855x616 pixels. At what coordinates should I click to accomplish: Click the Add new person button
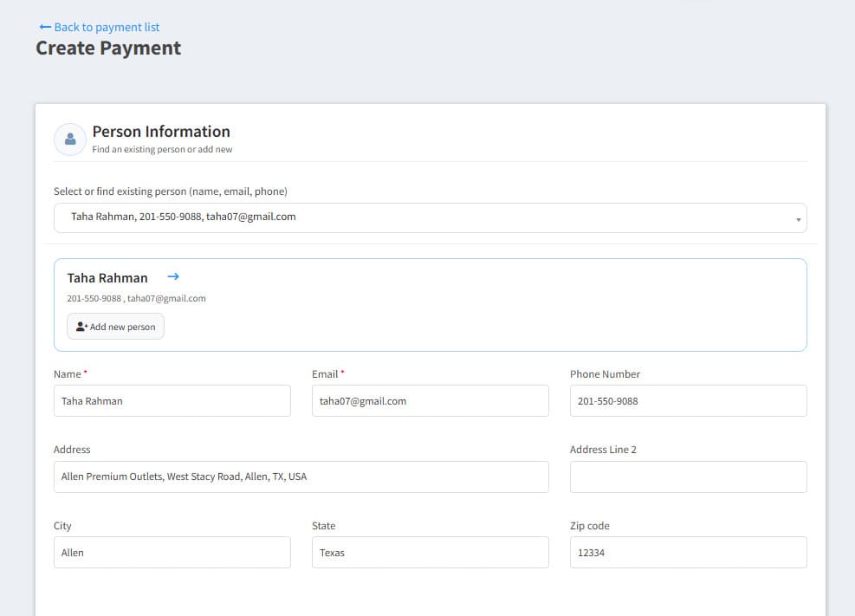pyautogui.click(x=115, y=327)
